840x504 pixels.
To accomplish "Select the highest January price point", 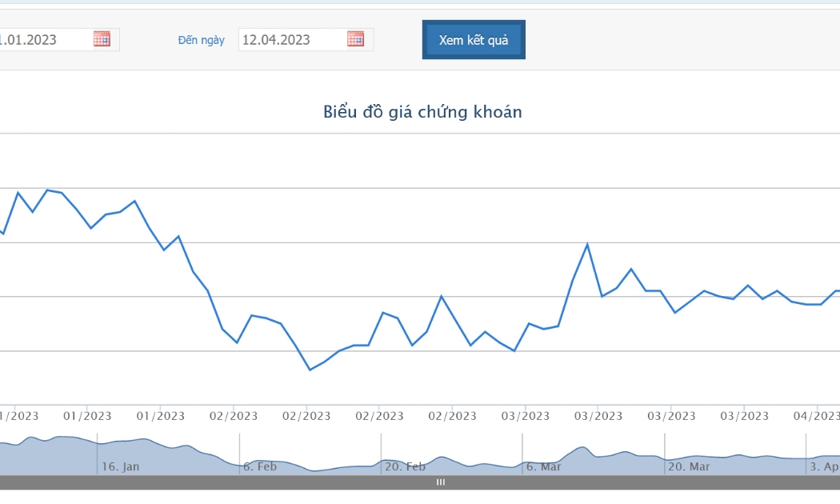I will coord(47,190).
